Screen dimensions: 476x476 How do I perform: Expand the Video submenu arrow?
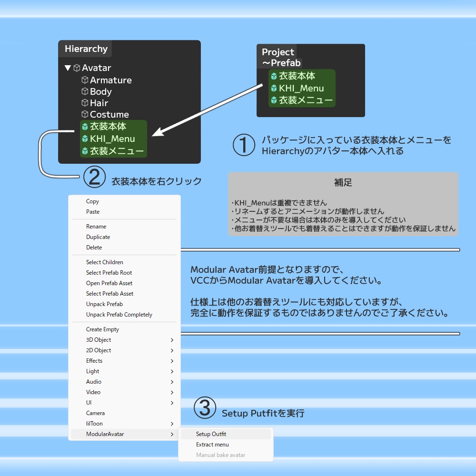click(x=172, y=392)
